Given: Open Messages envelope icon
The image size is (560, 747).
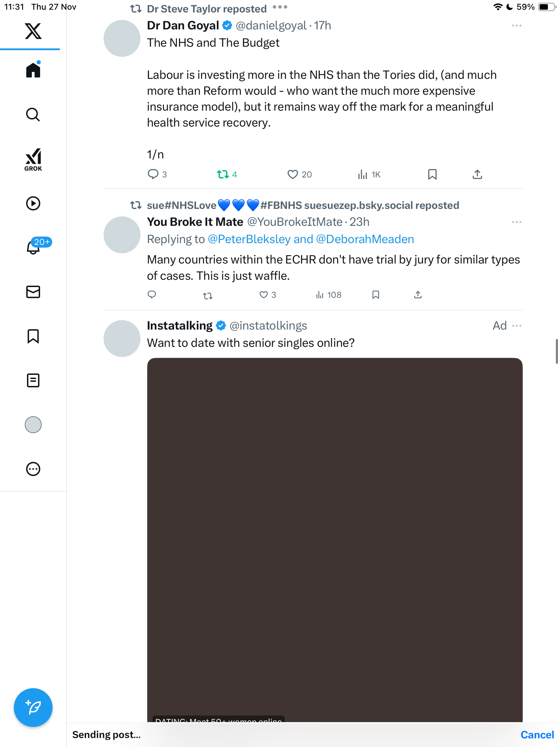Looking at the screenshot, I should point(33,292).
